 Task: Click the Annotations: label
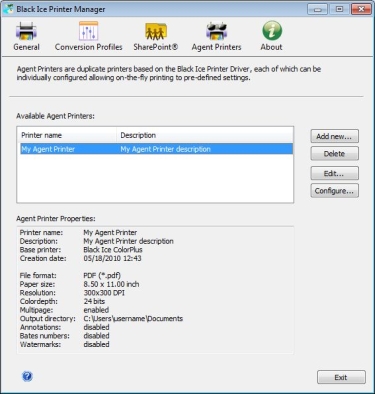pos(40,327)
